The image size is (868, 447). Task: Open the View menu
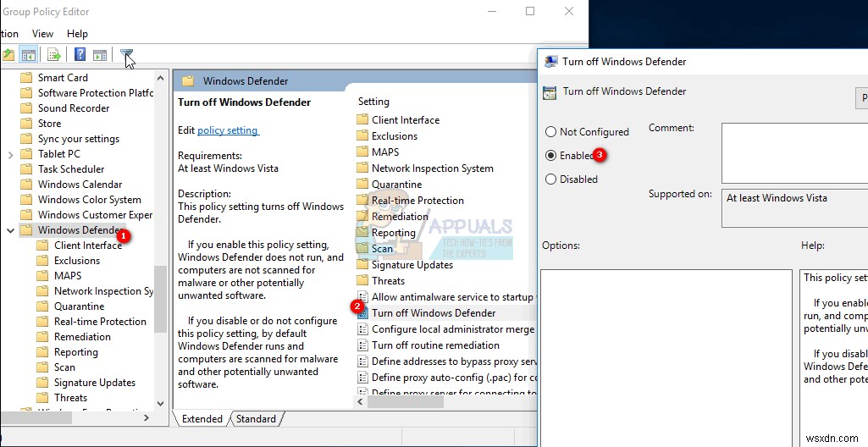[42, 34]
